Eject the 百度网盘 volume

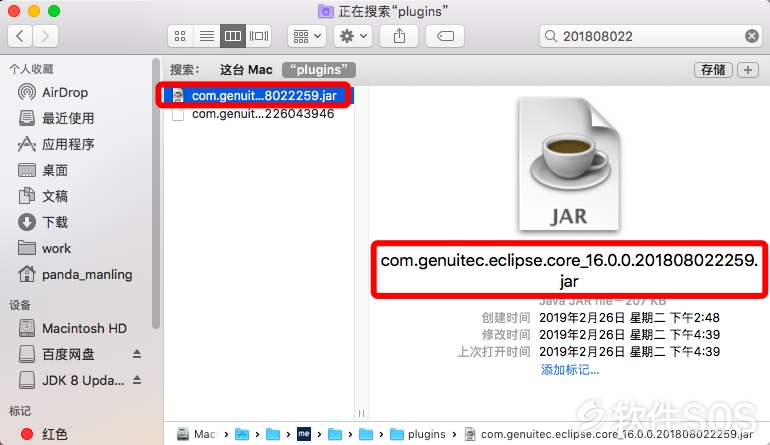pos(137,354)
